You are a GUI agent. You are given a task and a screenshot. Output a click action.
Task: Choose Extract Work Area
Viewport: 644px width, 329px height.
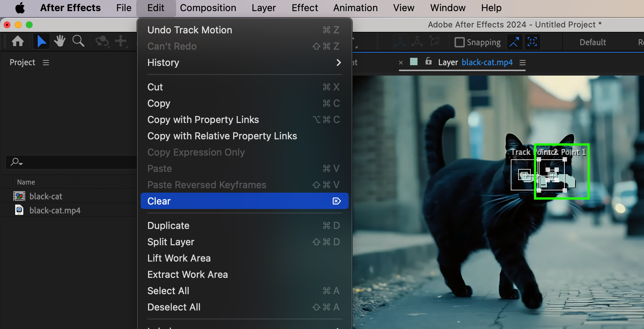pos(245,275)
